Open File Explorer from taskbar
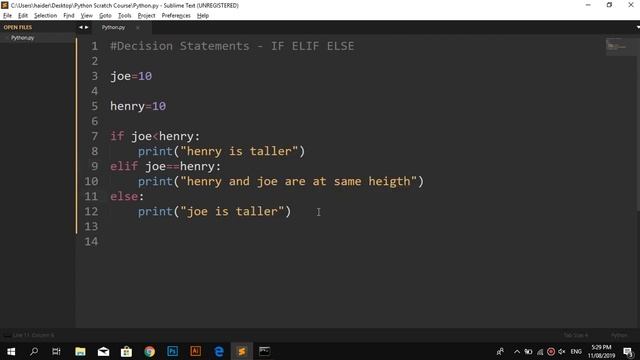Screen dimensions: 640x360 coord(80,351)
